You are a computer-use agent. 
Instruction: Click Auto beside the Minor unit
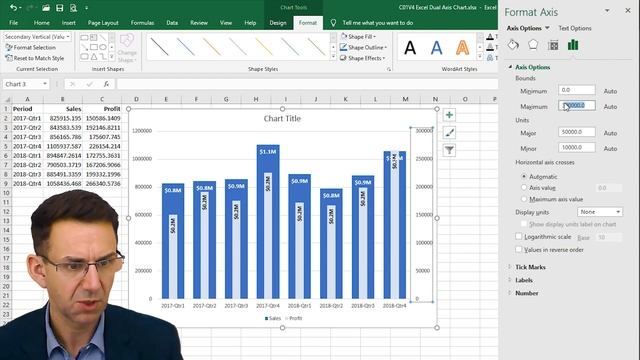[x=610, y=149]
